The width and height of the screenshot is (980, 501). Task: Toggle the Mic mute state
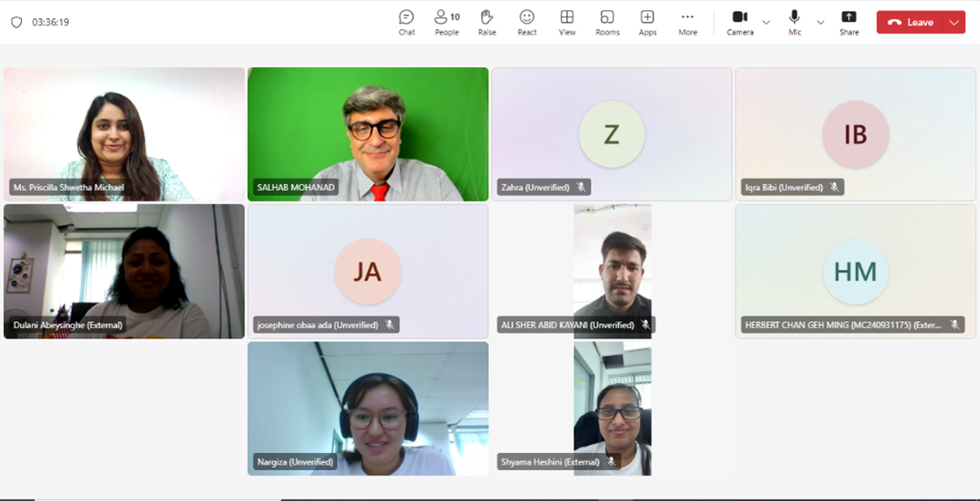click(794, 23)
